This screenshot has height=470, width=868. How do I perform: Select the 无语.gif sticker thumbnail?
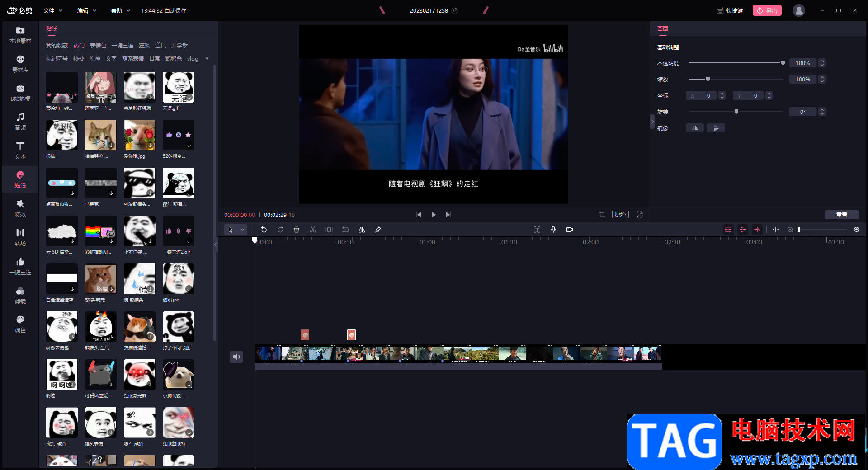pos(179,87)
